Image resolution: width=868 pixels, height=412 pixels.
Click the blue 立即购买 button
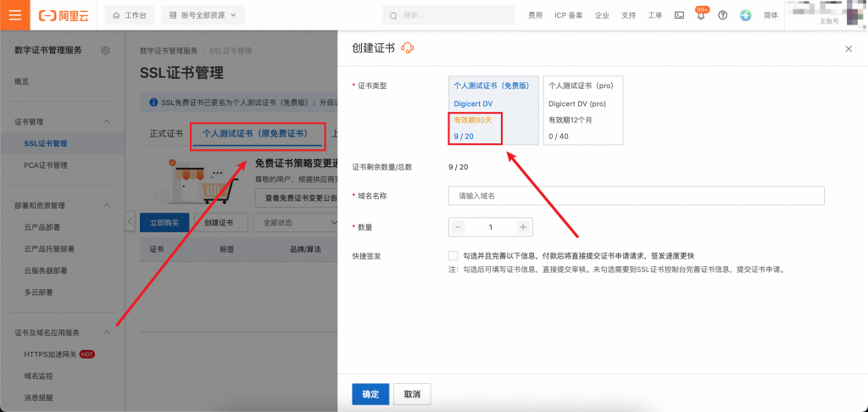pos(164,223)
